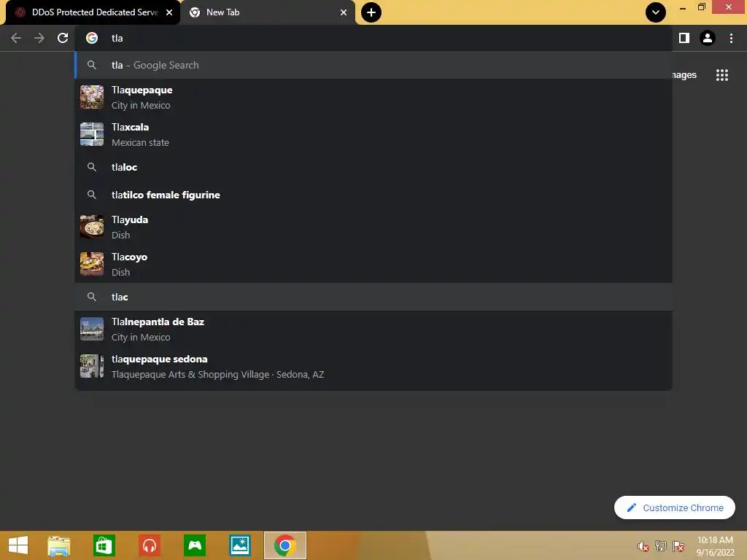Screen dimensions: 747x560
Task: Open the Google apps grid
Action: (x=722, y=75)
